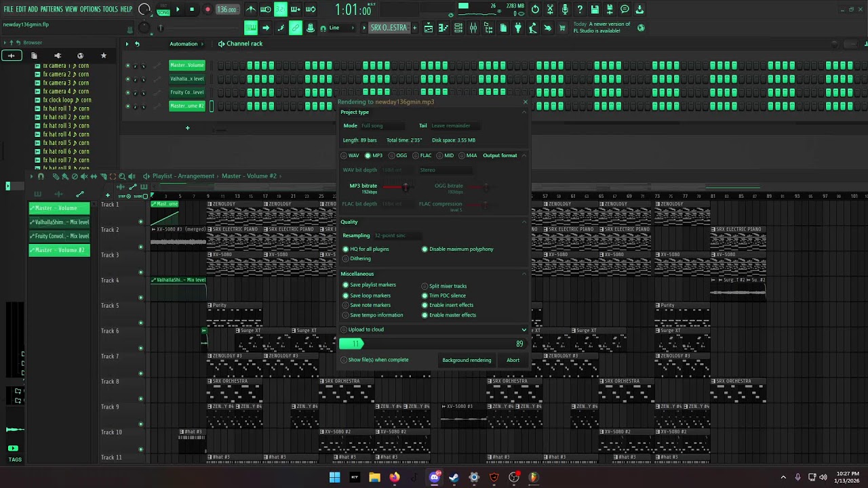Collapse the Project type section
Screen dimensions: 868x488
coord(524,113)
